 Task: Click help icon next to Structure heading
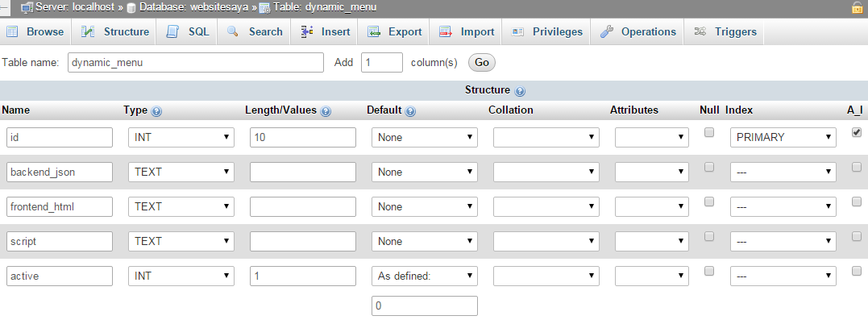(520, 91)
